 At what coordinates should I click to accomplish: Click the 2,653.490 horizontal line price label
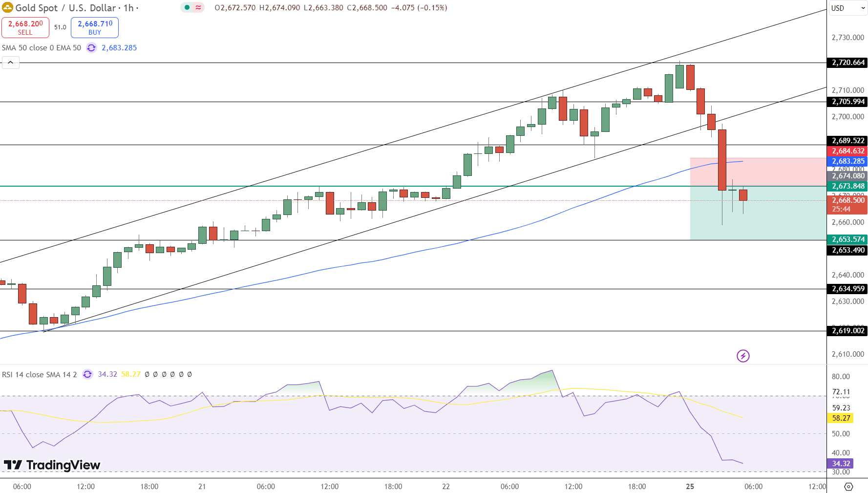point(847,250)
